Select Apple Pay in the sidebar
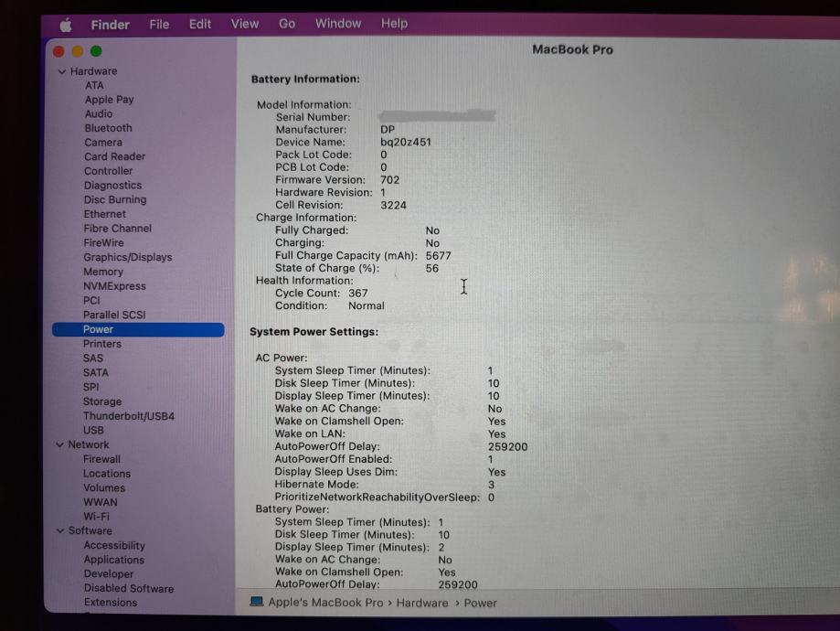840x631 pixels. (110, 100)
